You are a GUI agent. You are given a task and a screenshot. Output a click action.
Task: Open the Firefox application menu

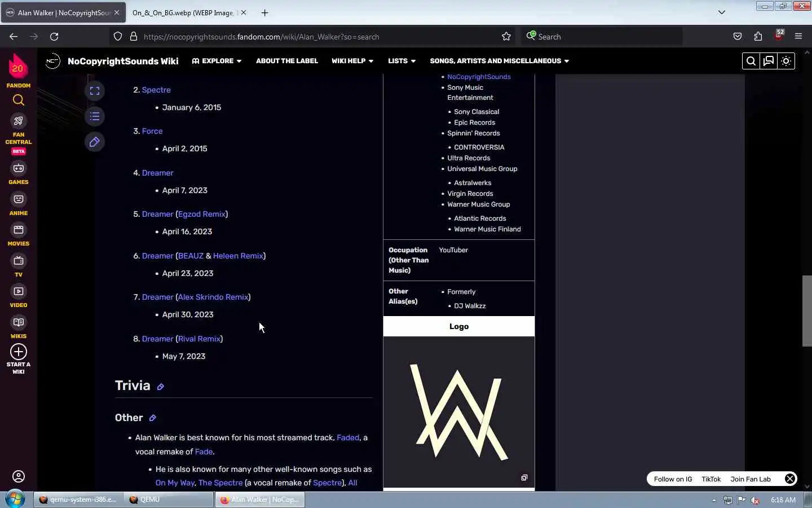[798, 37]
